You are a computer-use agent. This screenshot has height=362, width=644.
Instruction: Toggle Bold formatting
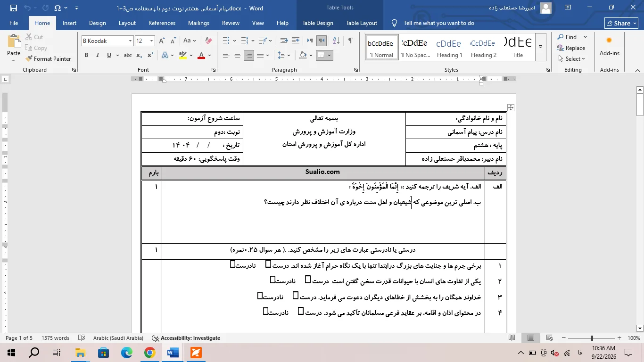coord(86,55)
